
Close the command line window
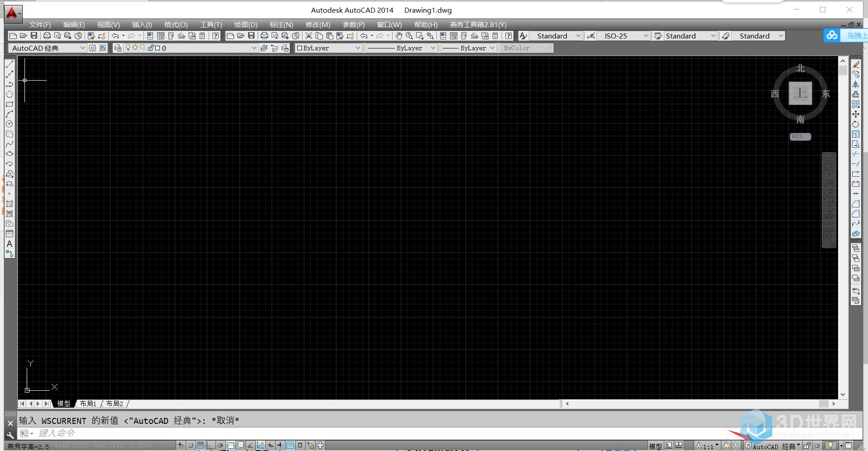(x=10, y=423)
